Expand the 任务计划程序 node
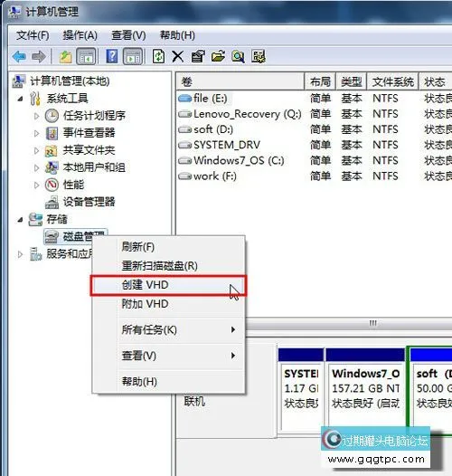Image resolution: width=452 pixels, height=476 pixels. [x=36, y=116]
